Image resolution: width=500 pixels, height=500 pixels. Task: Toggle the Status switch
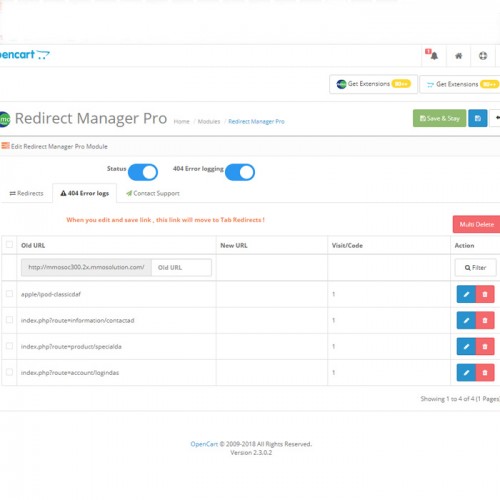(x=143, y=172)
